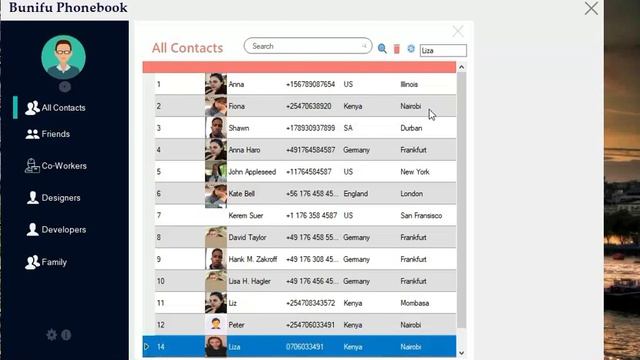Click the SA country cell
This screenshot has height=360, width=640.
[348, 128]
